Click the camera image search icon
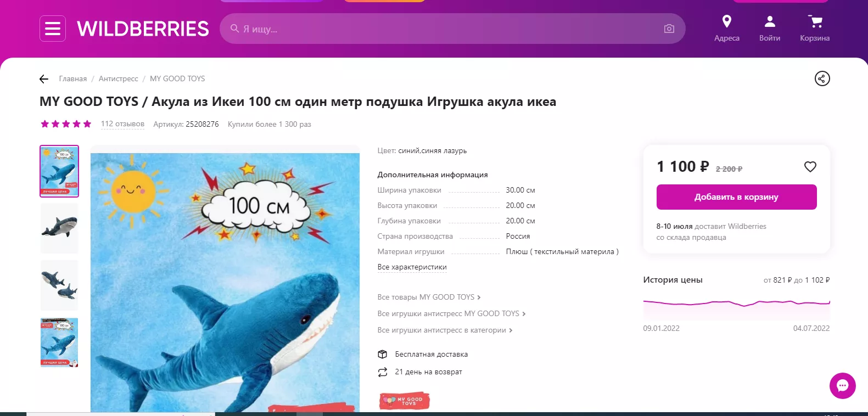The height and width of the screenshot is (416, 868). (x=669, y=29)
